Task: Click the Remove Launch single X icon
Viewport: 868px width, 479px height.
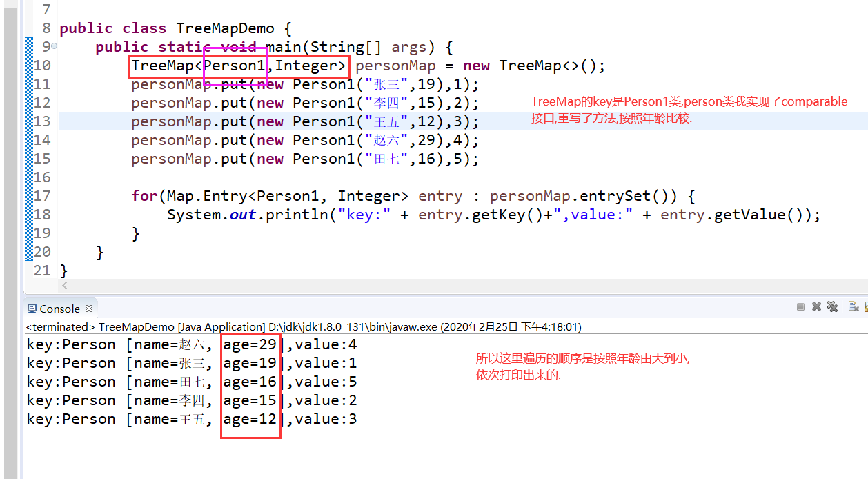Action: [x=816, y=307]
